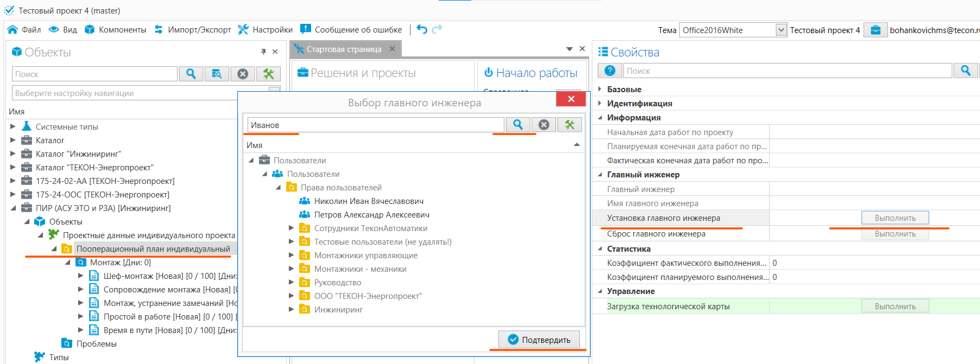Click the Properties panel search magnifier
The image size is (980, 364).
click(x=965, y=71)
